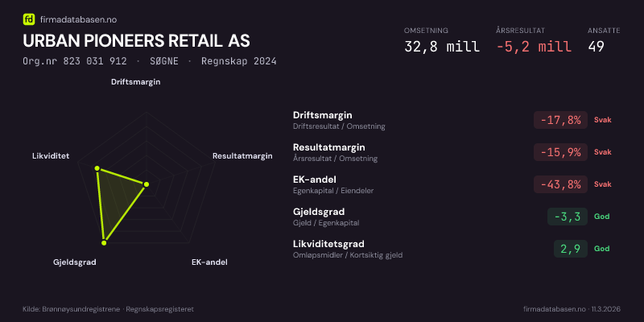644x322 pixels.
Task: Click the Gjeldsgrad data point on radar chart
Action: 104,242
